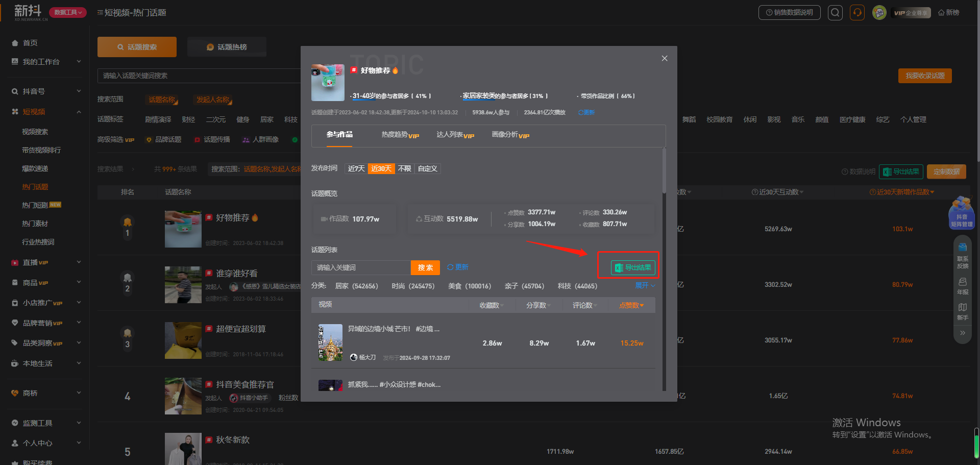Image resolution: width=980 pixels, height=465 pixels.
Task: Expand 小店推广 sidebar section
Action: coord(46,303)
